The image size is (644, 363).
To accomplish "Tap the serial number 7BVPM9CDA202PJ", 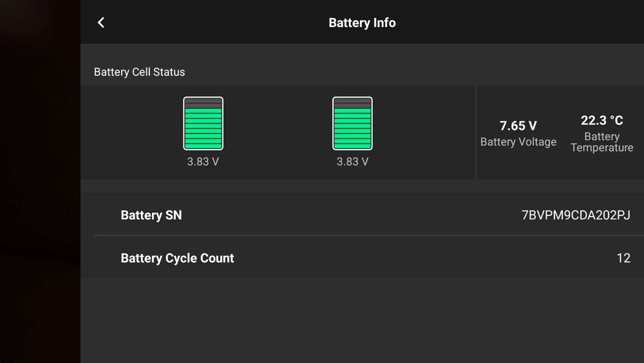I will click(576, 215).
